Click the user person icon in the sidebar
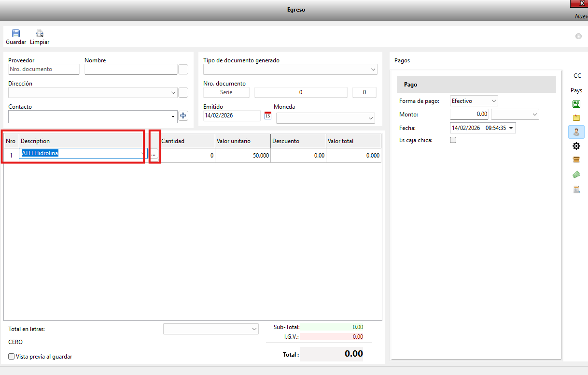Viewport: 588px width, 375px height. click(x=576, y=132)
